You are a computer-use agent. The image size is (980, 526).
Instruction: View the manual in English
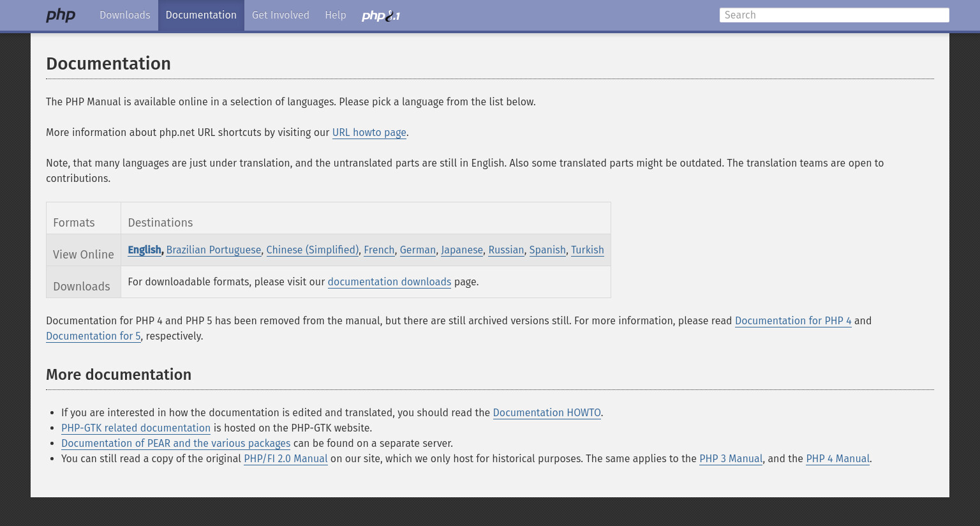pyautogui.click(x=145, y=250)
